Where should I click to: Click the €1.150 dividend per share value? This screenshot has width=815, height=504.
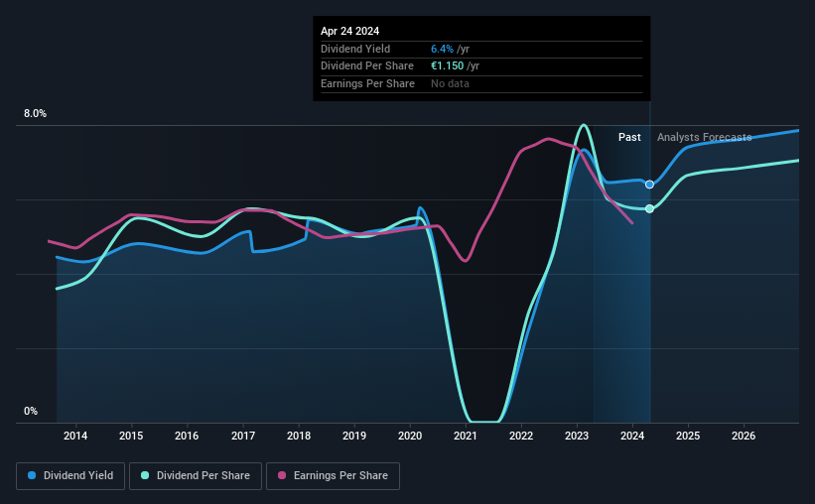(x=447, y=66)
